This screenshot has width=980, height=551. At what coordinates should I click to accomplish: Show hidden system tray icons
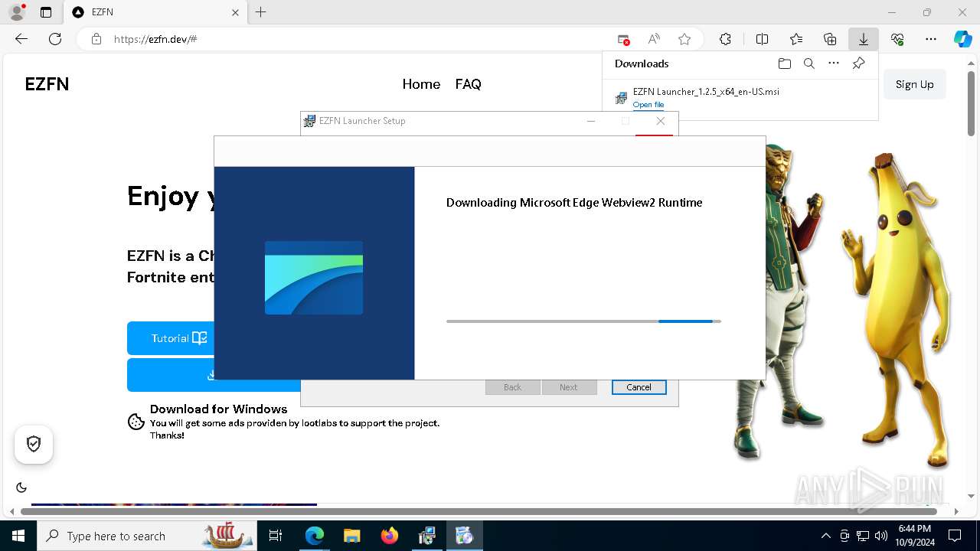click(825, 536)
